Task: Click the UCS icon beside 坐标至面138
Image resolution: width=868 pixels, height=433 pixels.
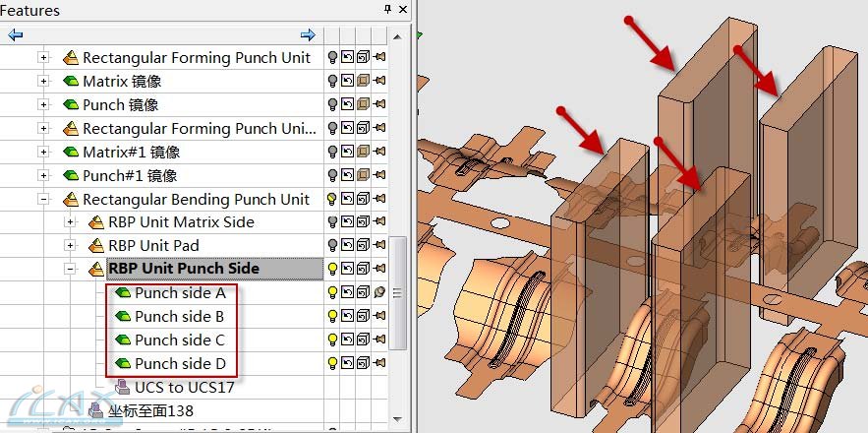Action: [96, 409]
